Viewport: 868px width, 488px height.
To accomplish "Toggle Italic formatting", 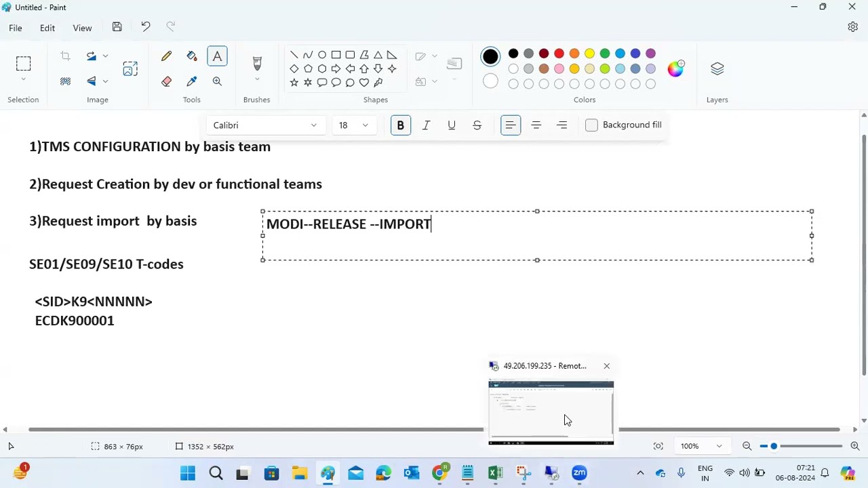I will (x=426, y=125).
